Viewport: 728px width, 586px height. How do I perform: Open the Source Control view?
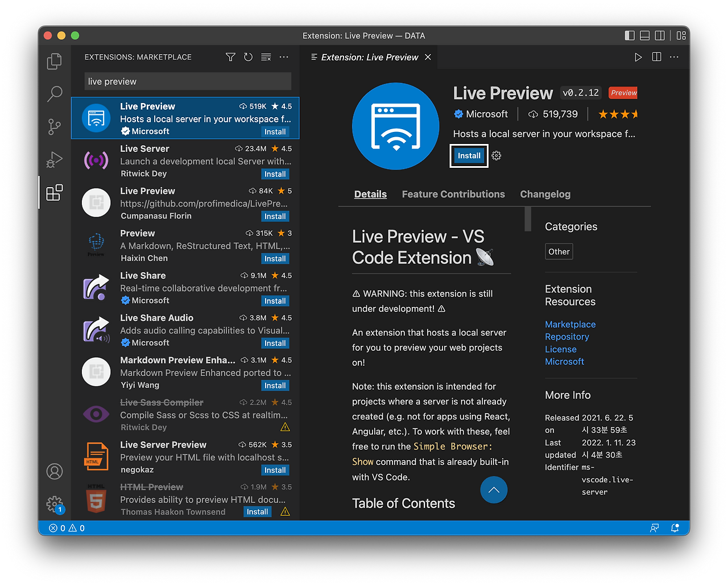click(x=54, y=127)
